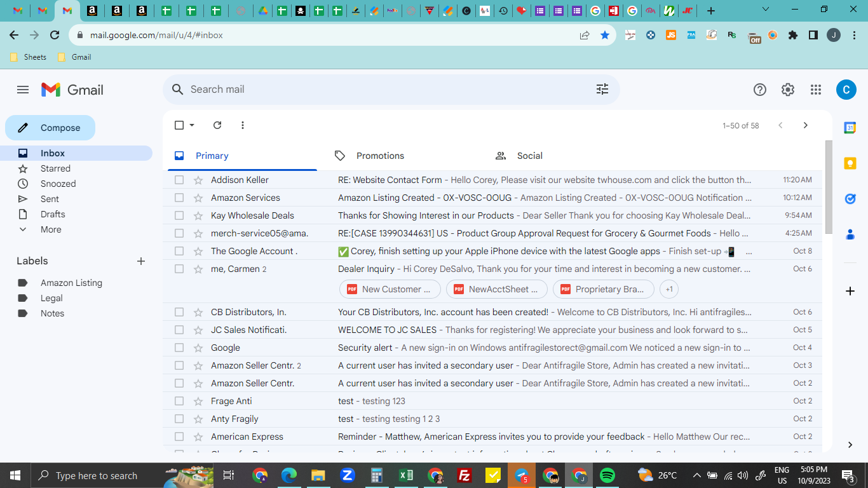The width and height of the screenshot is (868, 488).
Task: Select the Addison Keller email checkbox
Action: coord(179,180)
